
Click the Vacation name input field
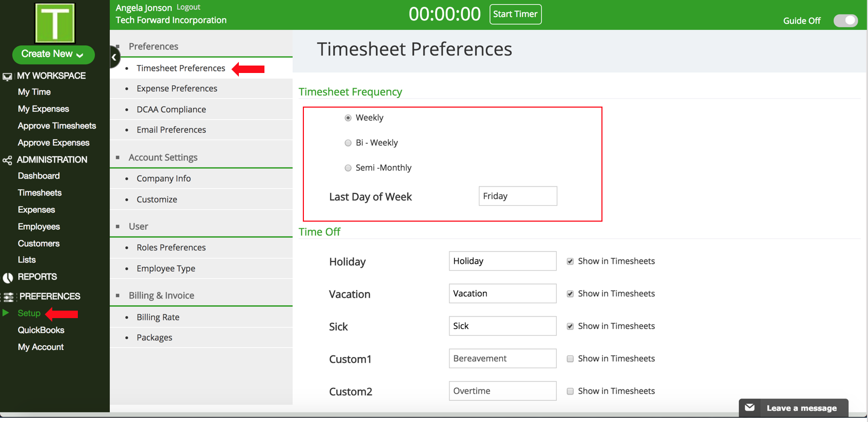pos(502,294)
